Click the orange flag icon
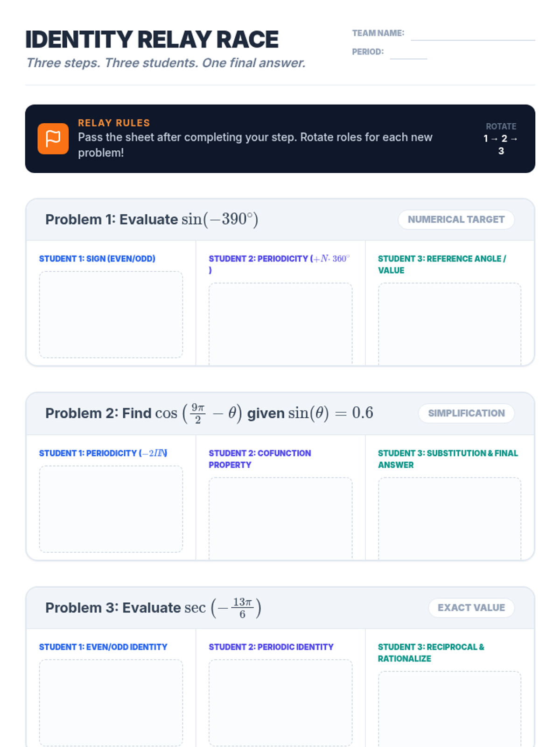The height and width of the screenshot is (747, 560). (53, 139)
